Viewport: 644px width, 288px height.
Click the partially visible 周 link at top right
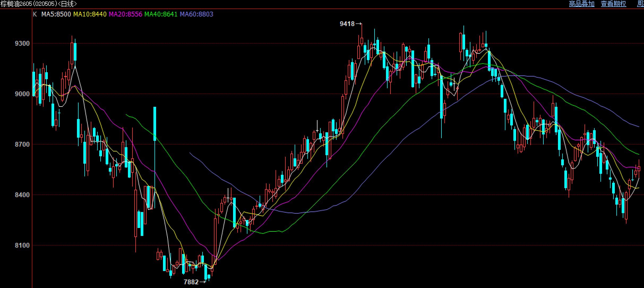[x=641, y=4]
